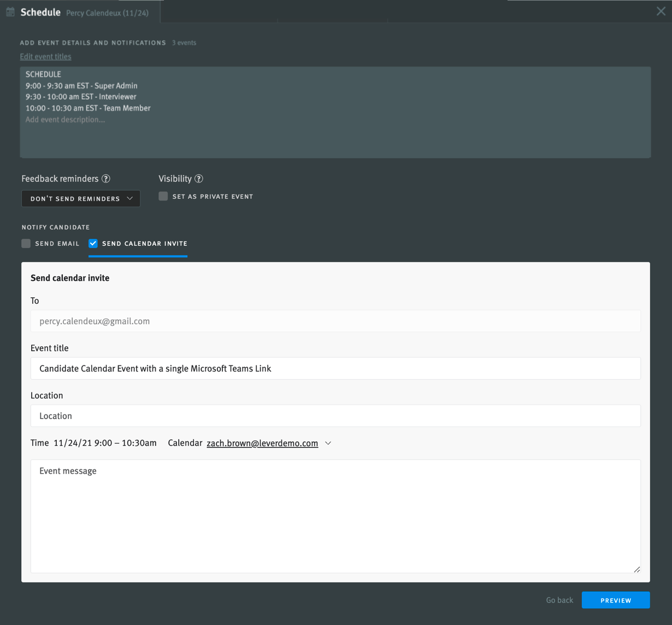Click the To email address field
The width and height of the screenshot is (672, 625).
click(335, 321)
